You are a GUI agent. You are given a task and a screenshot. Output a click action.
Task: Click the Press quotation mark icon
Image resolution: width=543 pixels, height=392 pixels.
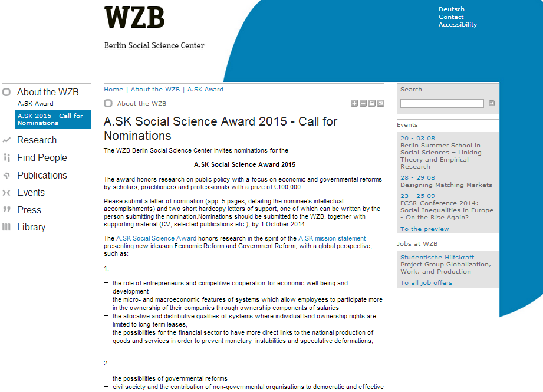[6, 210]
